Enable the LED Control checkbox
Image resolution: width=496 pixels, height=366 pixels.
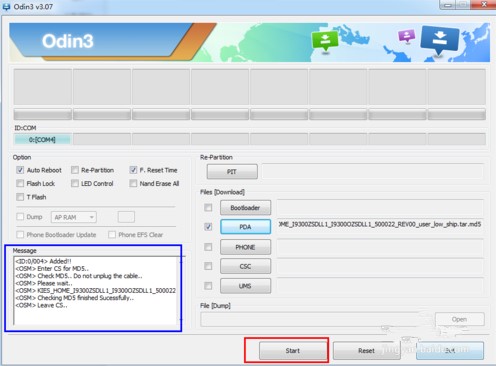pyautogui.click(x=75, y=183)
